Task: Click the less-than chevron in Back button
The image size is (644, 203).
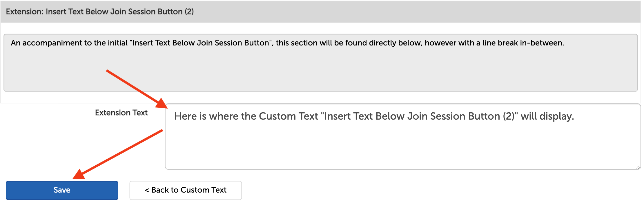Action: (147, 190)
